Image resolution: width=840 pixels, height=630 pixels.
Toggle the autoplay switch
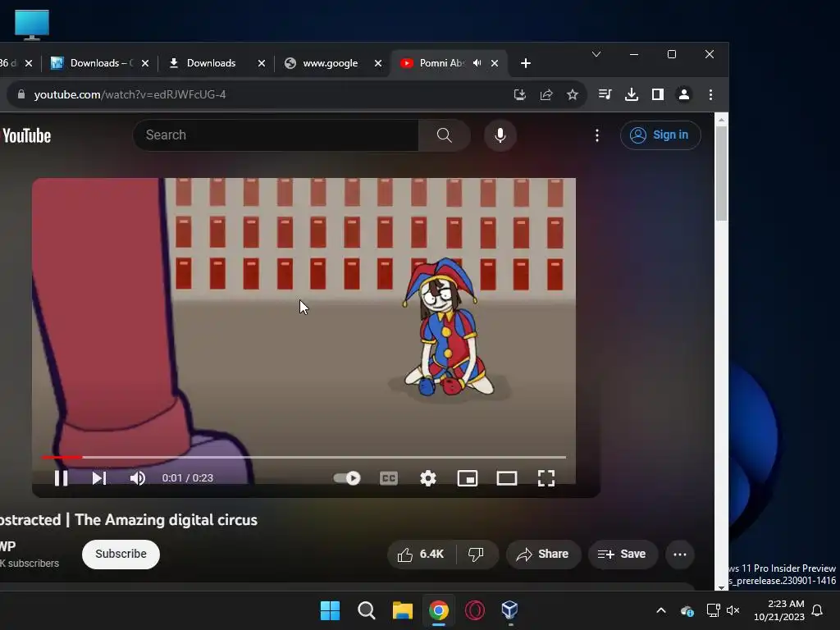pos(347,478)
